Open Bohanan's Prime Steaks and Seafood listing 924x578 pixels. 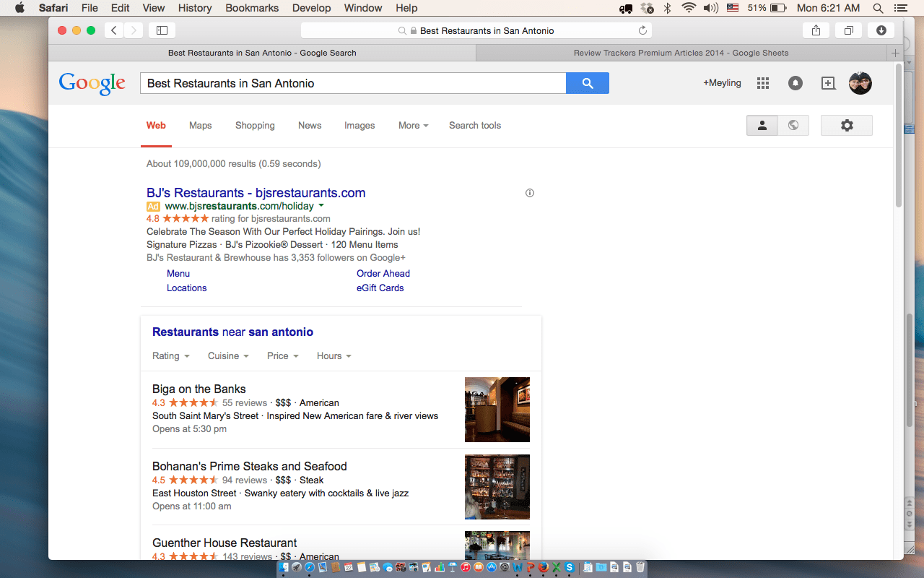click(250, 466)
